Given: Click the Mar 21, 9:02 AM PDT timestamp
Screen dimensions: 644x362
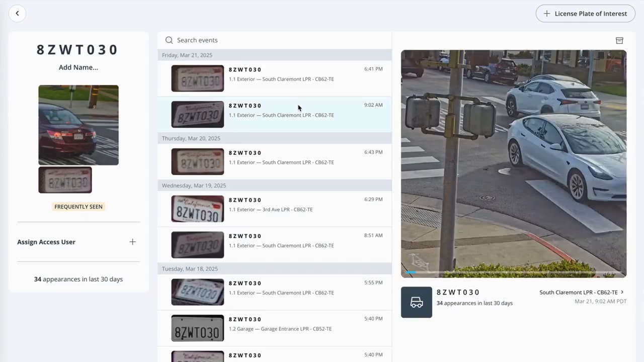Looking at the screenshot, I should click(601, 302).
